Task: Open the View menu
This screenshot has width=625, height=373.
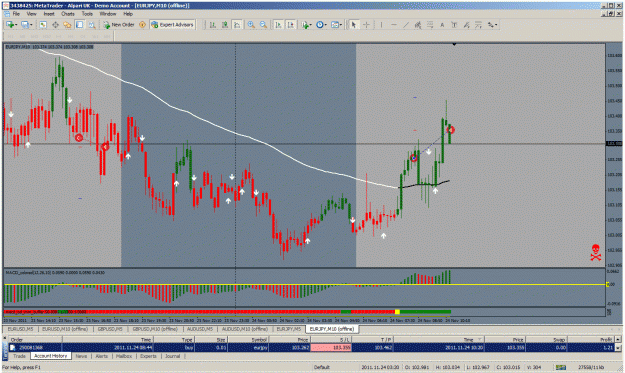Action: click(31, 14)
